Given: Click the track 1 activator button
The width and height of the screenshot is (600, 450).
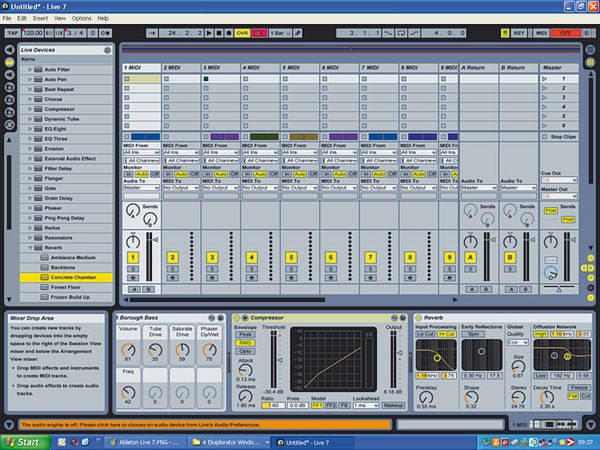Looking at the screenshot, I should (x=132, y=258).
